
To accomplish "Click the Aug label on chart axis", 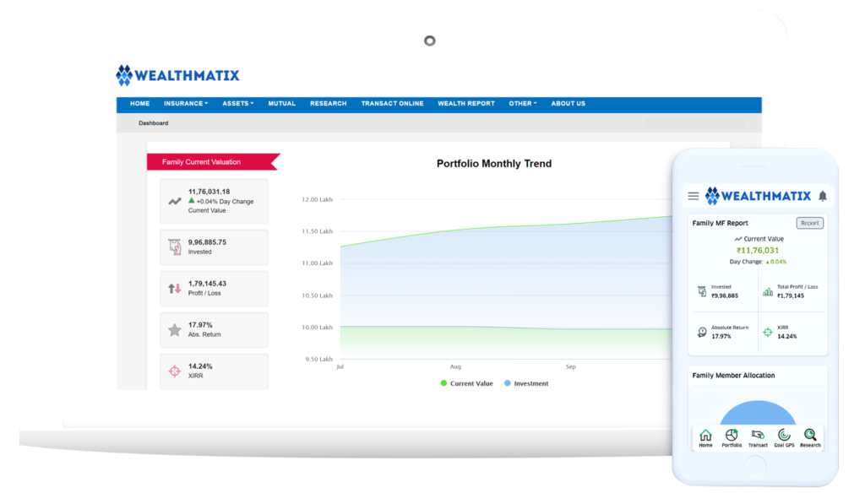I will coord(455,366).
